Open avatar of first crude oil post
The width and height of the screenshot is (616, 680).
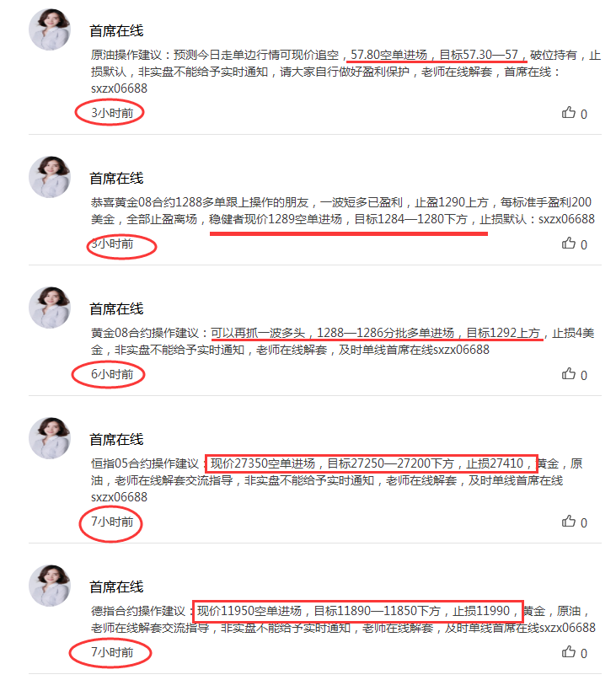tap(50, 29)
